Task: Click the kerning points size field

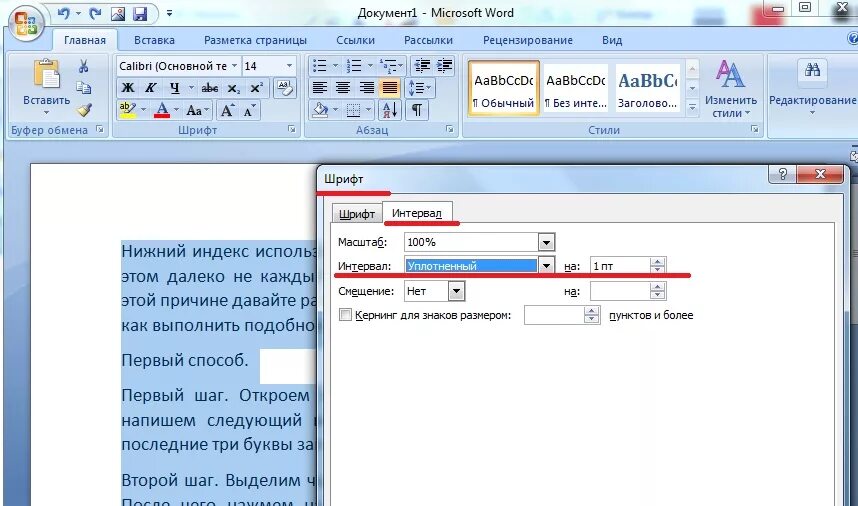Action: tap(554, 315)
